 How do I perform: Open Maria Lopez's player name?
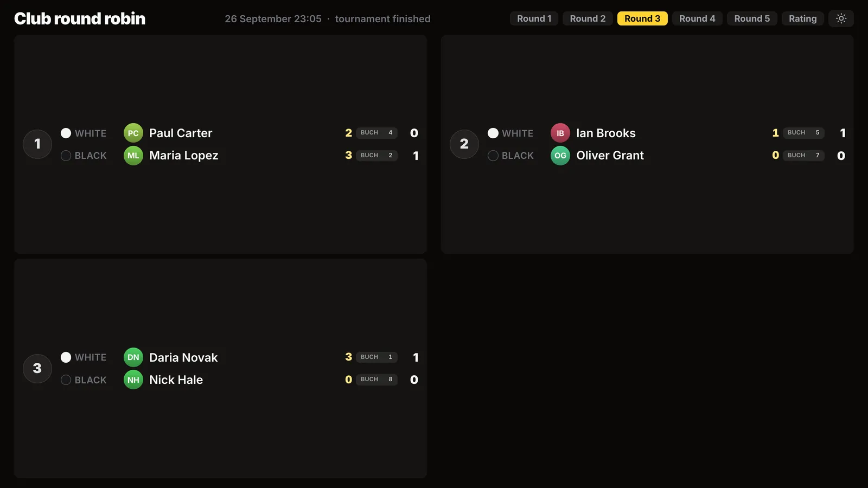(x=184, y=156)
